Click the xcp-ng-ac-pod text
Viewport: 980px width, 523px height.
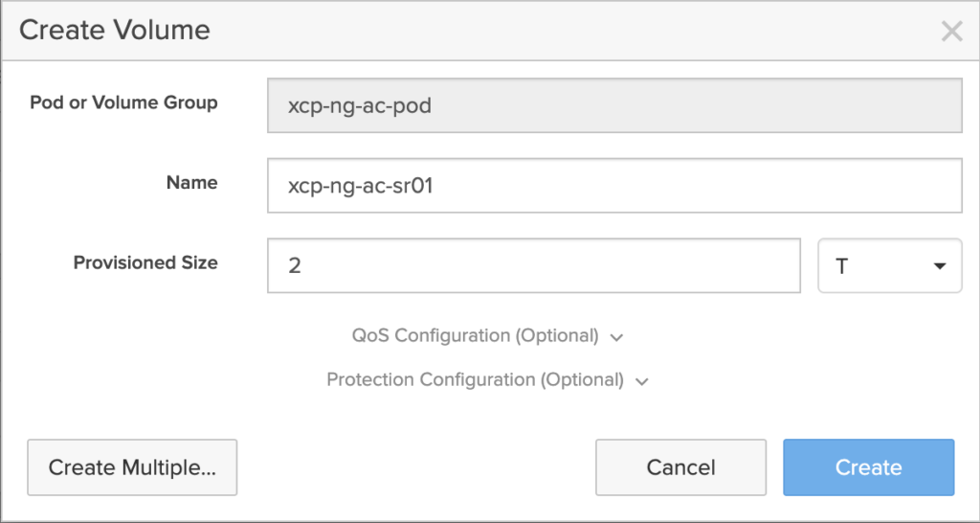[x=360, y=105]
